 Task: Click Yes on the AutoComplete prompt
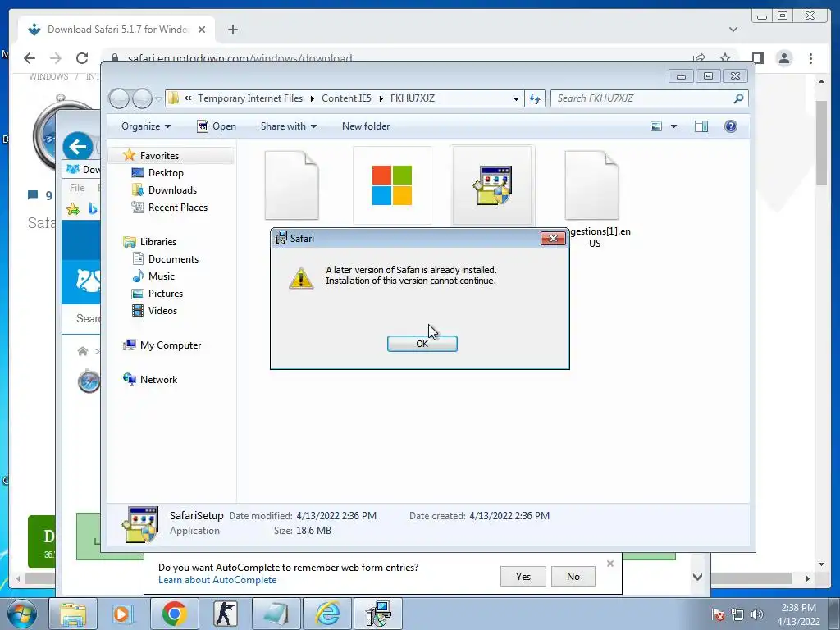tap(523, 577)
